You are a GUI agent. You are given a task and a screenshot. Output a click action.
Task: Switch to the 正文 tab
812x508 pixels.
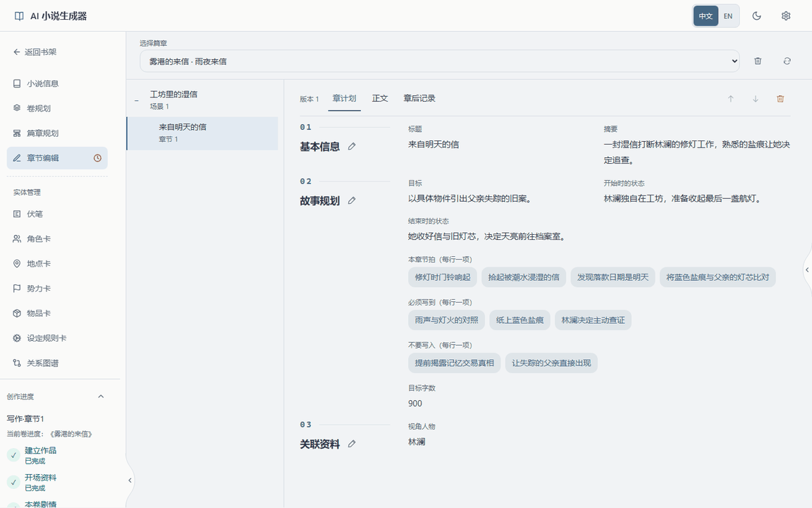click(380, 99)
